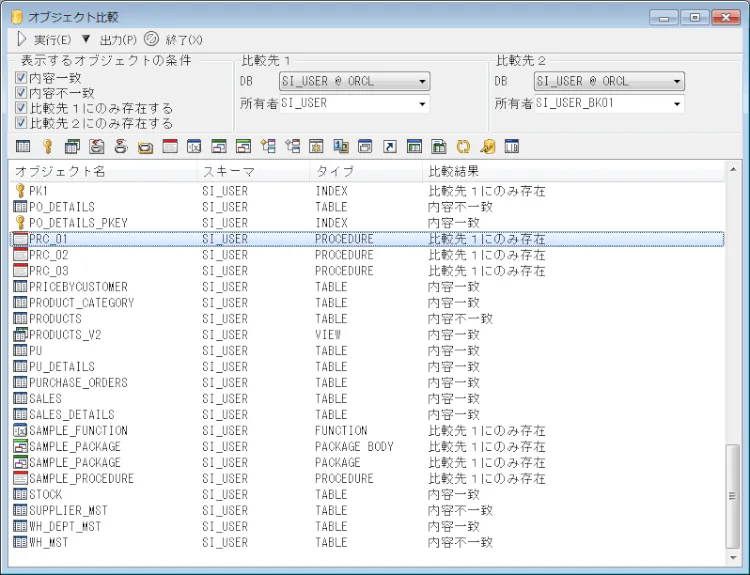Viewport: 750px width, 575px height.
Task: Select the SUPPLIER_MST row
Action: pos(367,510)
